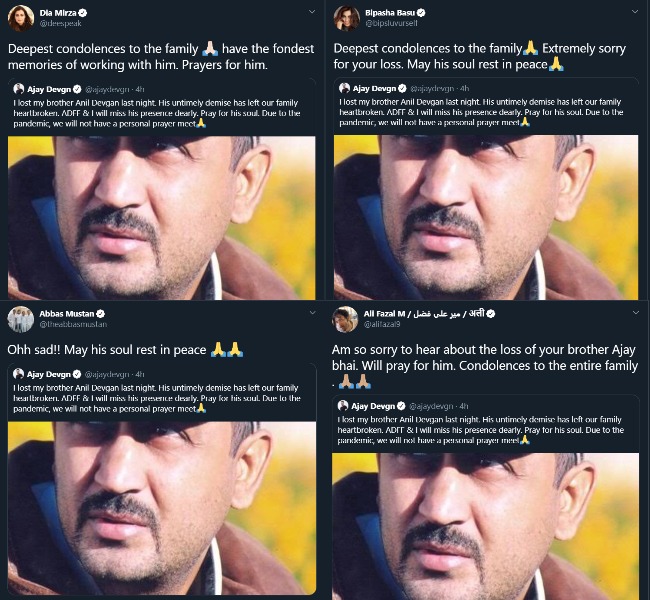Click verified badge next to Bipasha Basu
The image size is (650, 600).
coord(421,13)
